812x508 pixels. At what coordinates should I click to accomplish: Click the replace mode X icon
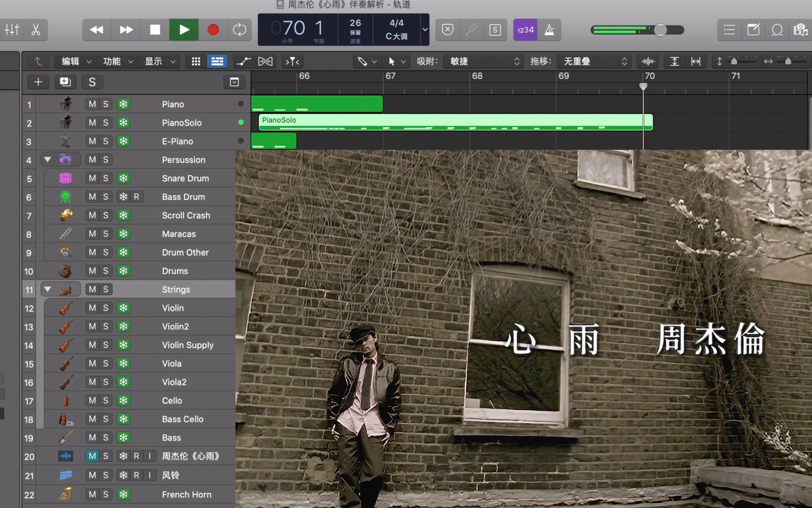(447, 30)
